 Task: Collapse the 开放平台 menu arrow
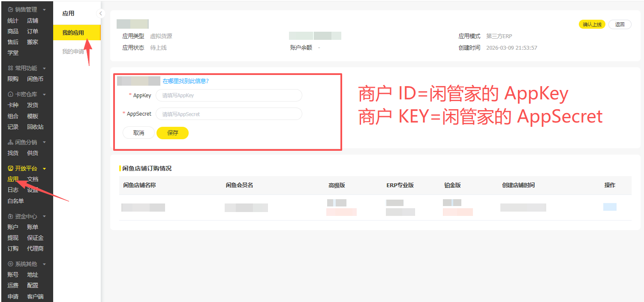[44, 169]
